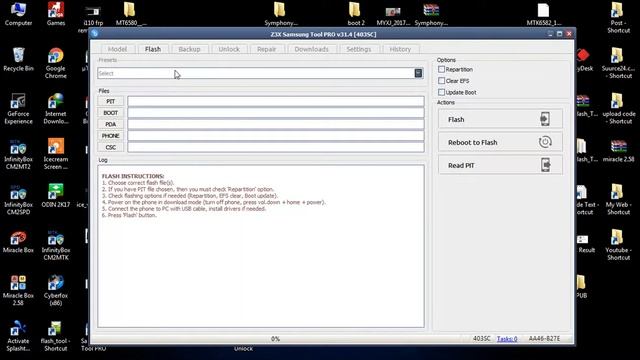The width and height of the screenshot is (640, 360).
Task: Click the 0% progress bar
Action: pyautogui.click(x=276, y=339)
